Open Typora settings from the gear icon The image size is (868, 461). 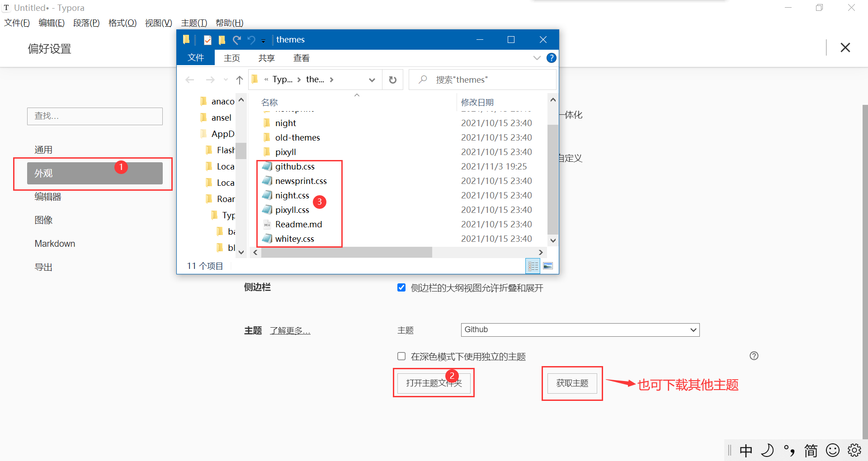(854, 450)
